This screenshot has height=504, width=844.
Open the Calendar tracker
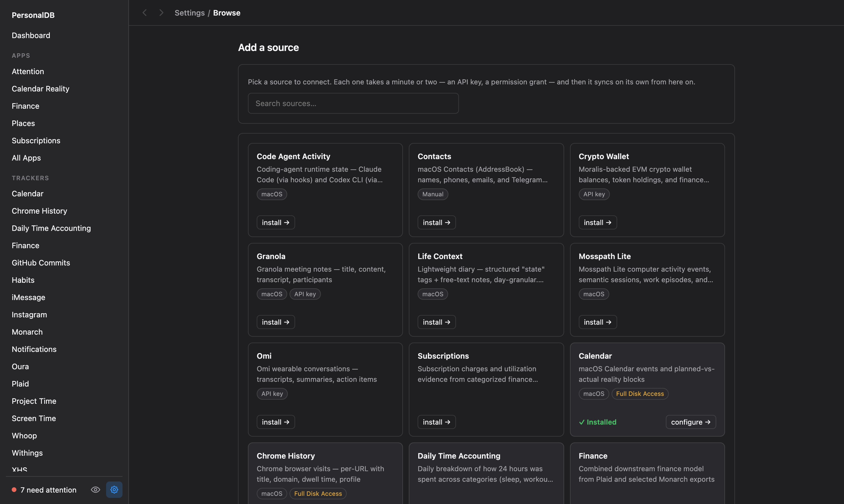28,194
